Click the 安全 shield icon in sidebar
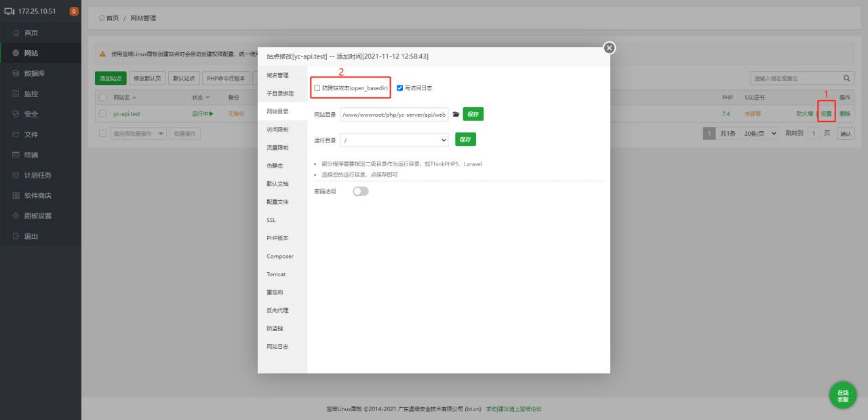 coord(16,114)
